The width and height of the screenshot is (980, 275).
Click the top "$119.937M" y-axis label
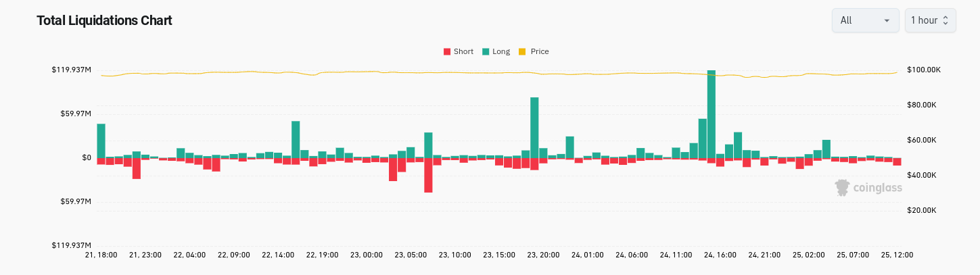click(x=71, y=70)
